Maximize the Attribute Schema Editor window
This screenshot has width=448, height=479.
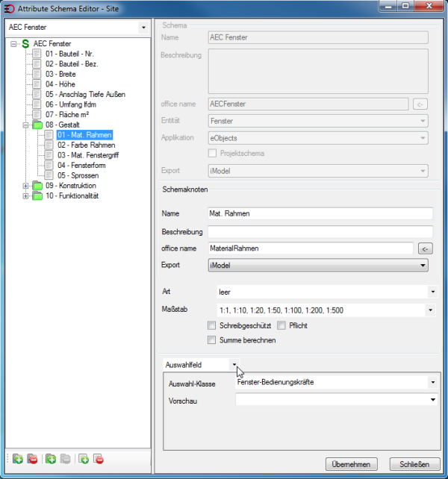405,6
